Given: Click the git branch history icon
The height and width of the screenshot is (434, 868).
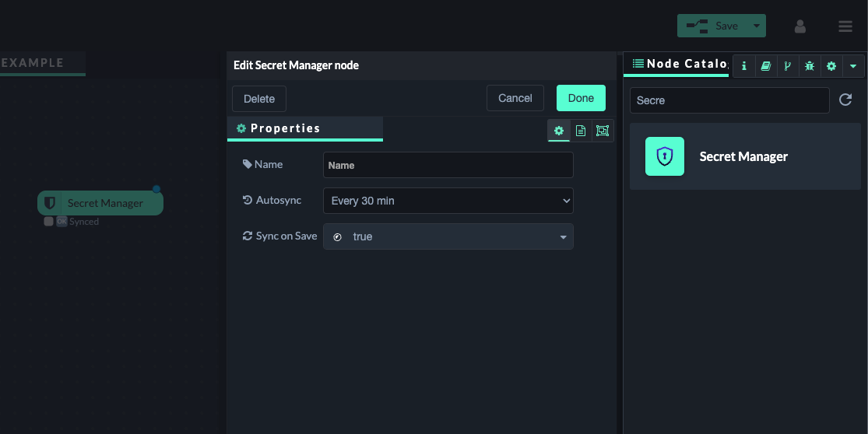Looking at the screenshot, I should click(x=787, y=66).
